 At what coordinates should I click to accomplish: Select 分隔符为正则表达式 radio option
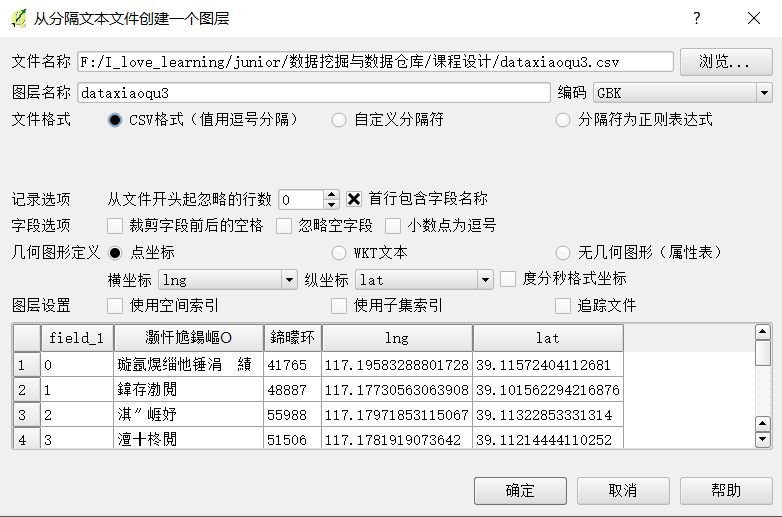coord(563,120)
